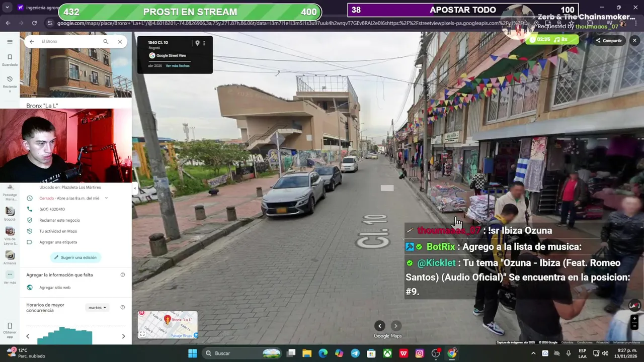Open Windows Start menu
Viewport: 644px width, 362px height.
(x=192, y=353)
